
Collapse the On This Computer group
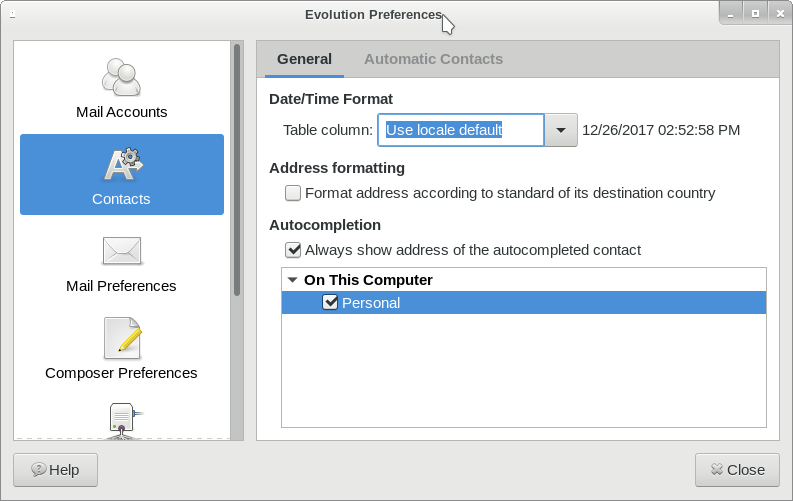[x=291, y=281]
